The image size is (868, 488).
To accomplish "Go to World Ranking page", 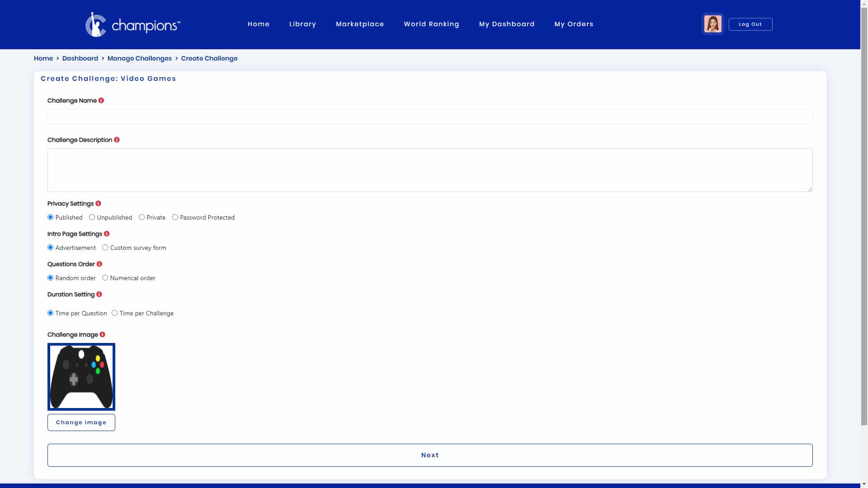I will pos(431,24).
